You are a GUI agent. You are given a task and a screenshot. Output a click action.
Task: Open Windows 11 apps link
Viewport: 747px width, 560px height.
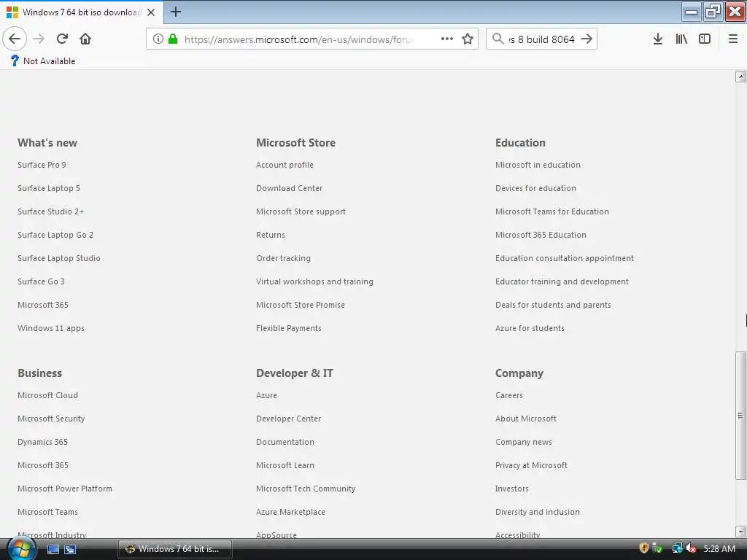tap(51, 328)
